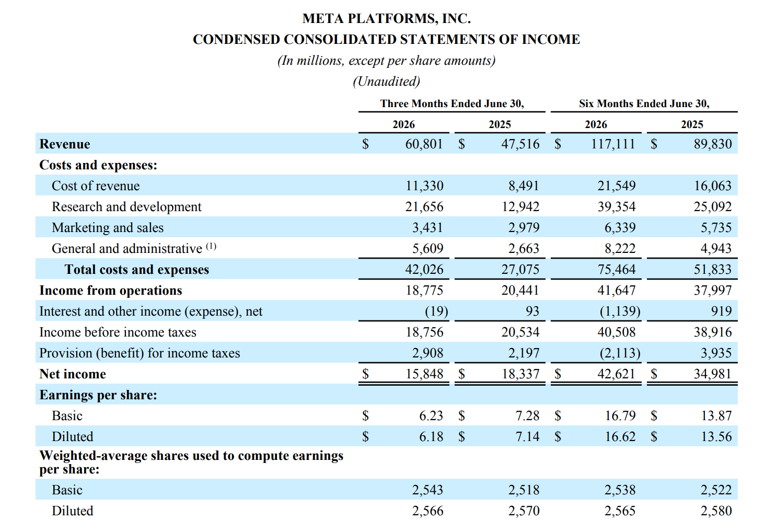The image size is (765, 532).
Task: Select the "CONDENSED CONSOLIDATED STATEMENTS OF INCOME" heading
Action: click(x=387, y=40)
